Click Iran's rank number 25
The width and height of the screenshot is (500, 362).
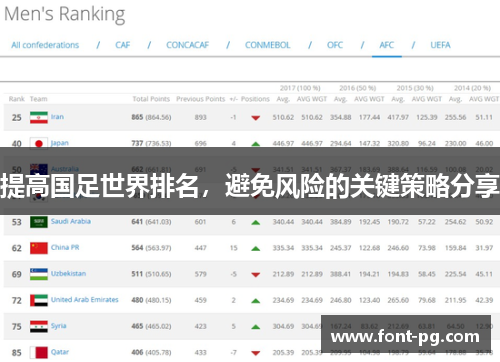coord(17,117)
